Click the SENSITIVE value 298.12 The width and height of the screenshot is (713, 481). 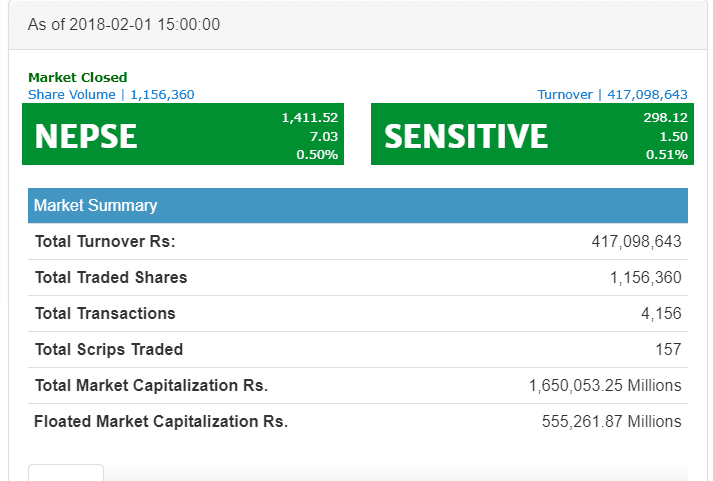(665, 118)
